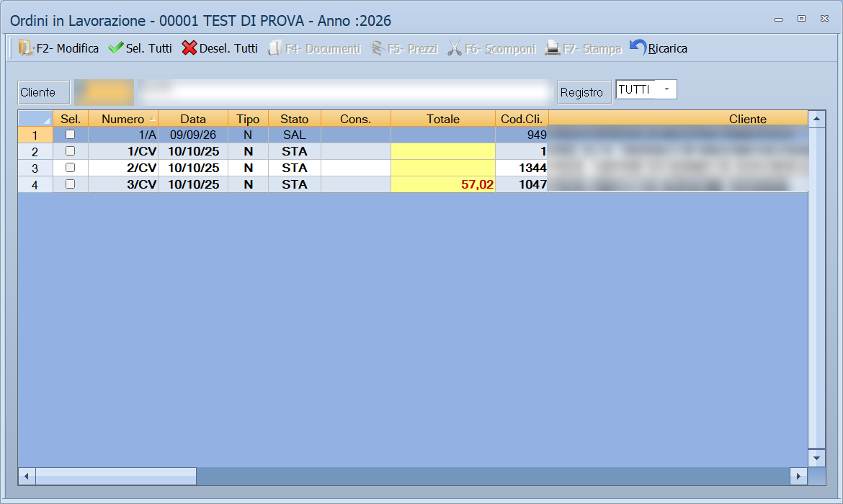Click the SAL status cell
The height and width of the screenshot is (504, 843).
pyautogui.click(x=295, y=135)
